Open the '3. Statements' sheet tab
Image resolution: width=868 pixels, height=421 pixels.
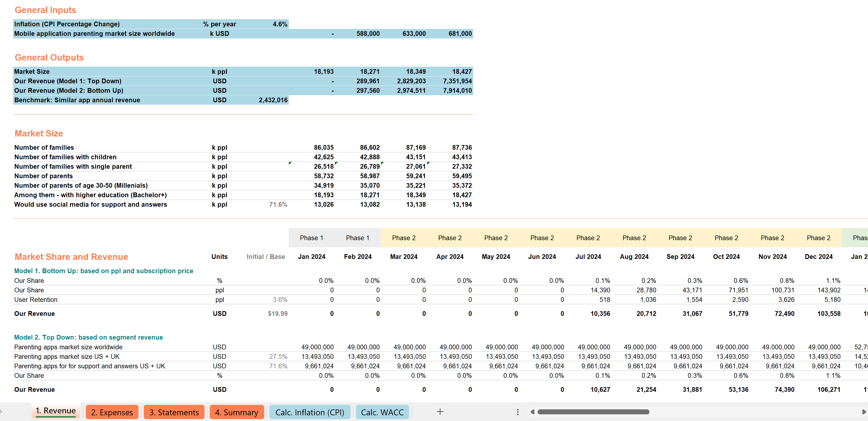(x=174, y=412)
